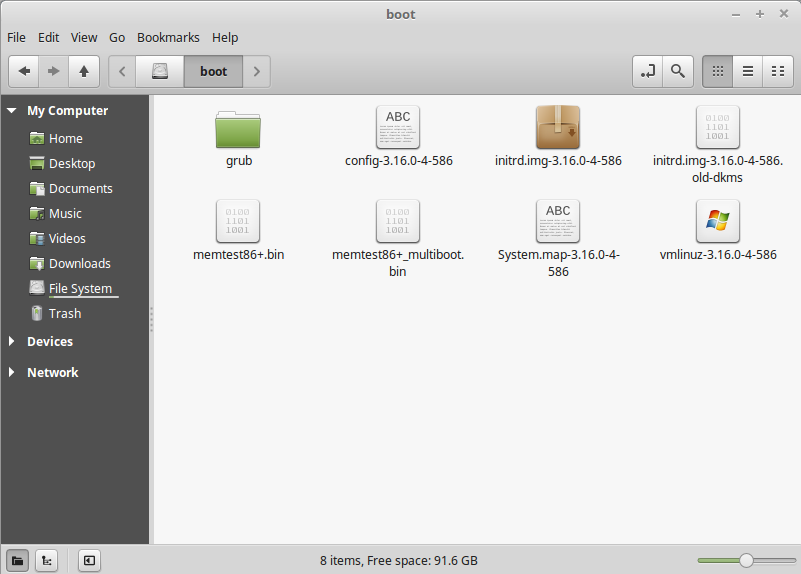
Task: Select the File System sidebar label
Action: point(80,289)
